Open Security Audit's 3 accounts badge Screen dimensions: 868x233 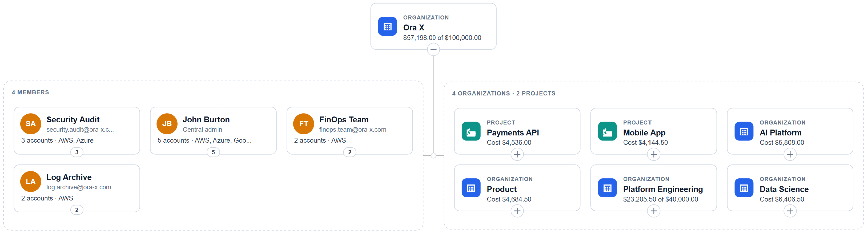point(77,152)
